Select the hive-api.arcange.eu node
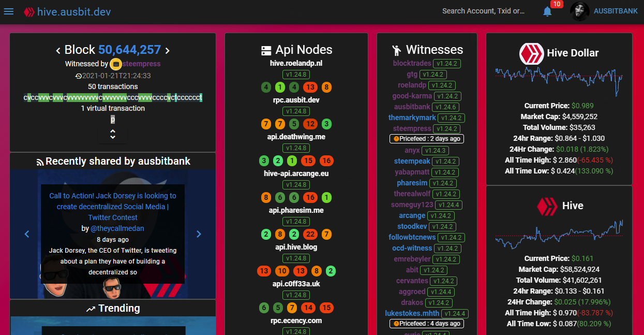The width and height of the screenshot is (644, 335). coord(296,173)
